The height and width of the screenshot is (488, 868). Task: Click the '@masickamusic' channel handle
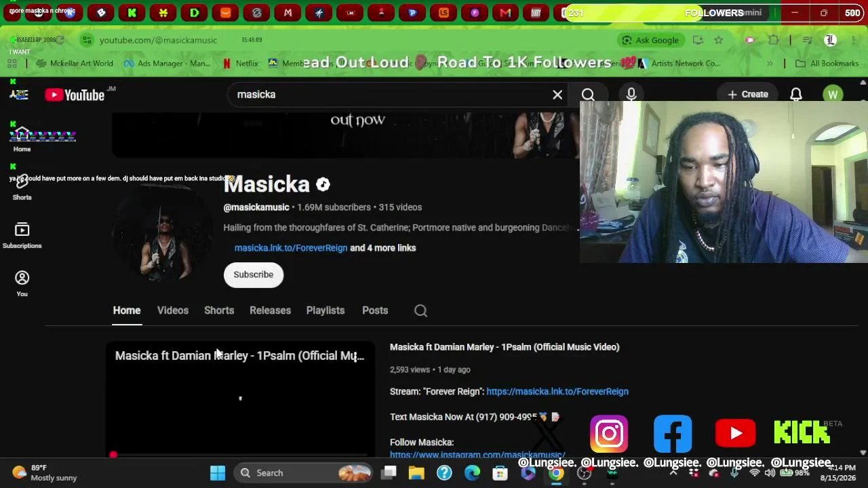pyautogui.click(x=256, y=207)
